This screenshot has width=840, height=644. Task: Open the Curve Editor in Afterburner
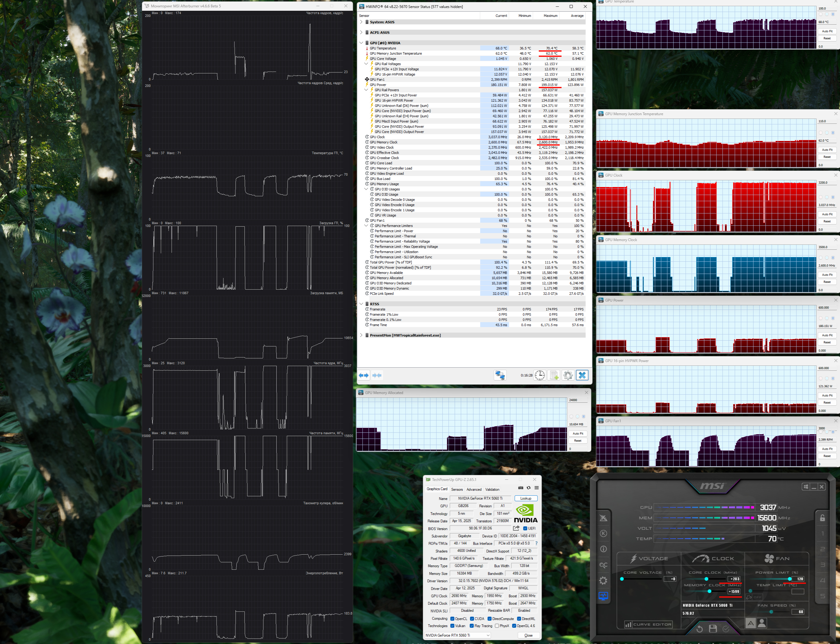click(x=648, y=624)
